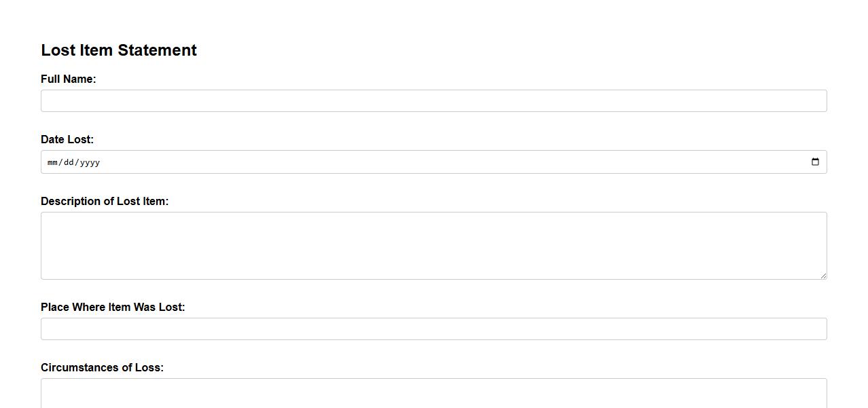Place cursor in the box below Circumstances of Loss

point(433,395)
